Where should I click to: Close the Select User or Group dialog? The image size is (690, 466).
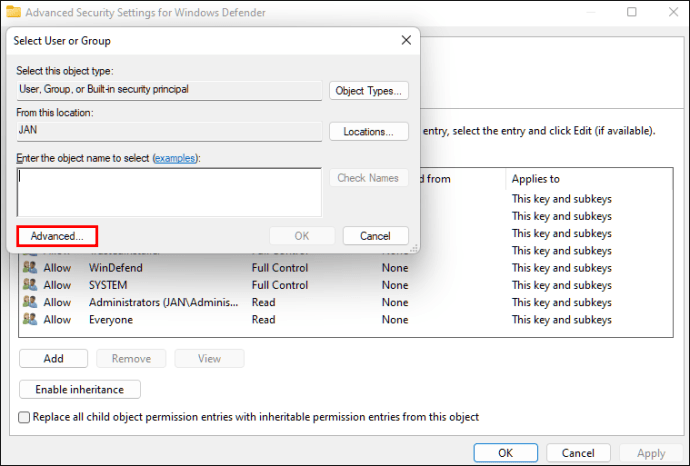click(405, 40)
